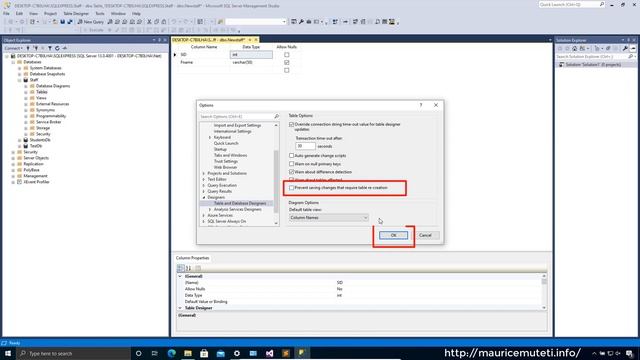Expand Azure Services in Options tree

click(x=204, y=215)
